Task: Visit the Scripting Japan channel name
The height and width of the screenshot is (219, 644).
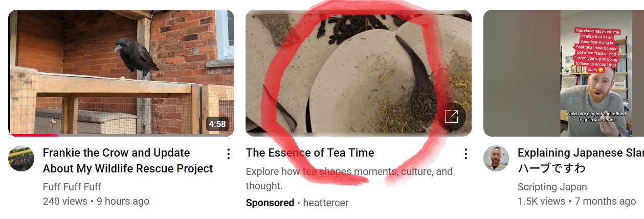Action: pyautogui.click(x=552, y=187)
